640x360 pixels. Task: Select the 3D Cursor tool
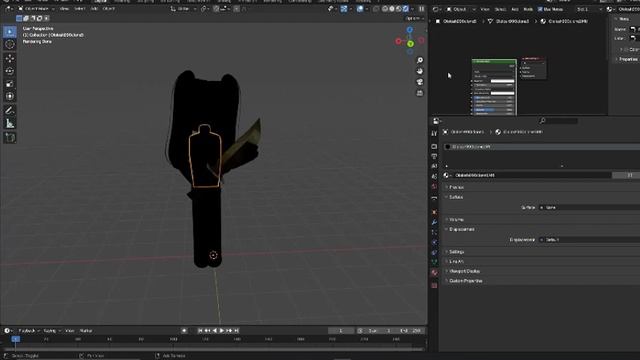10,44
